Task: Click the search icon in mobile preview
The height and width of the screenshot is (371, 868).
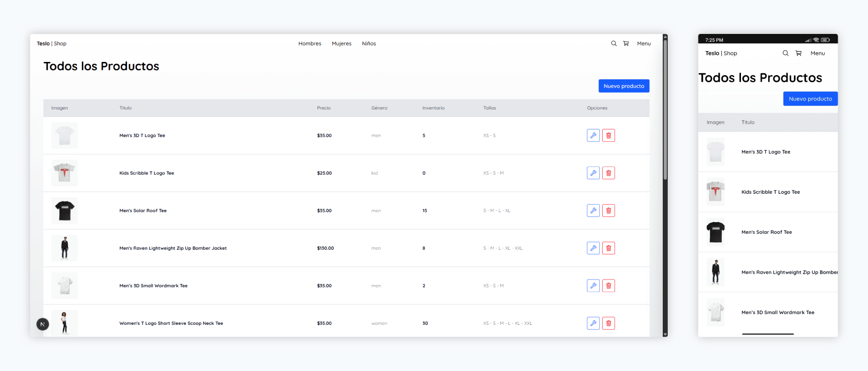Action: pos(785,53)
